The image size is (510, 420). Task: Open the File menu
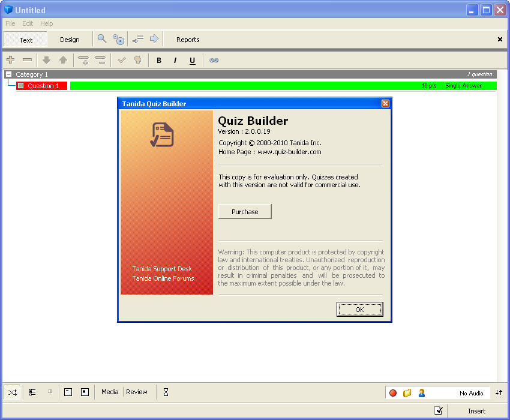(x=10, y=23)
